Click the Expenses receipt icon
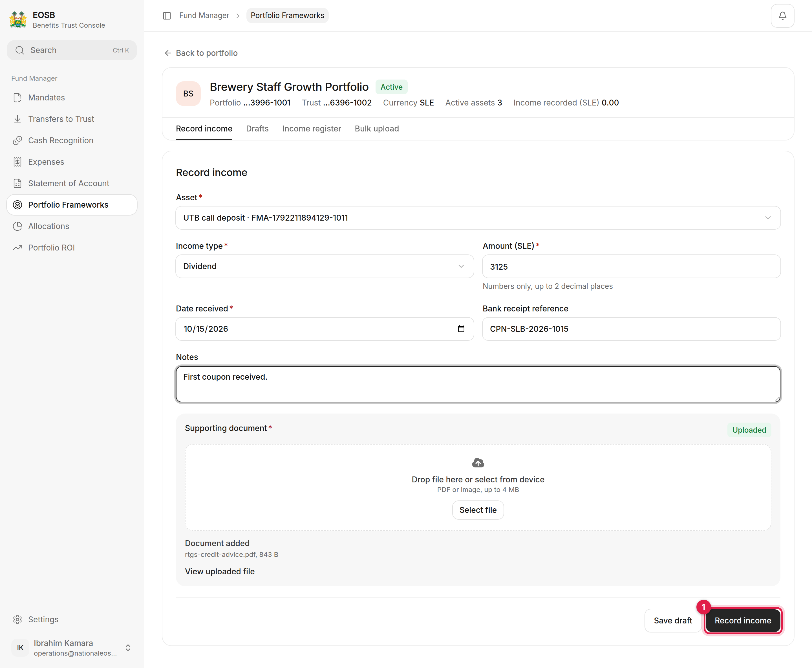This screenshot has width=812, height=668. tap(17, 162)
